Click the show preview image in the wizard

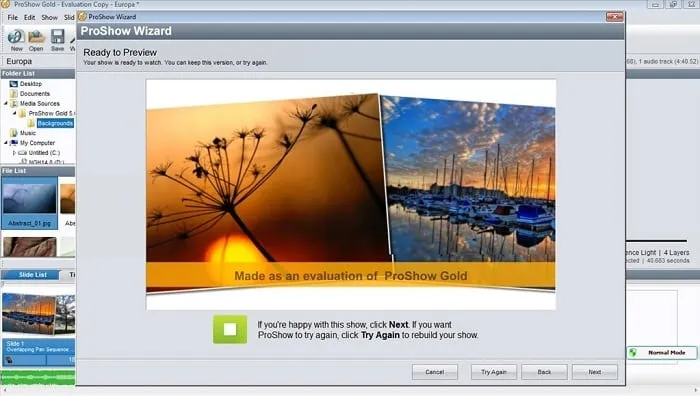click(x=351, y=194)
